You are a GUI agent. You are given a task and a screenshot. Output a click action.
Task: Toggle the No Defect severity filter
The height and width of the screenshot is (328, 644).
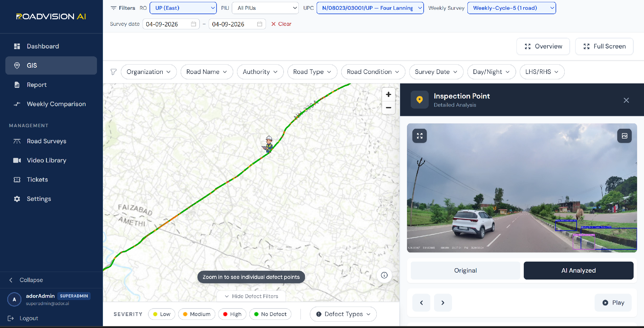pyautogui.click(x=270, y=314)
